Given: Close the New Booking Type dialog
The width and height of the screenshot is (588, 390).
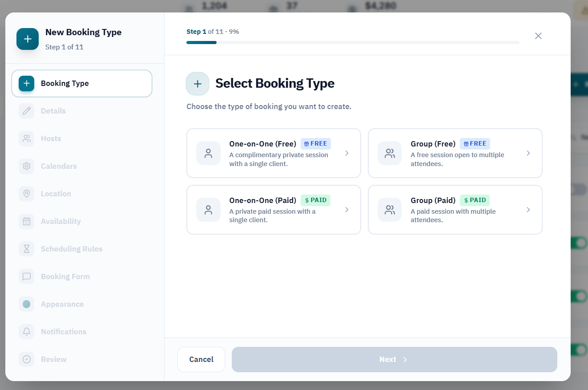Looking at the screenshot, I should pyautogui.click(x=538, y=36).
